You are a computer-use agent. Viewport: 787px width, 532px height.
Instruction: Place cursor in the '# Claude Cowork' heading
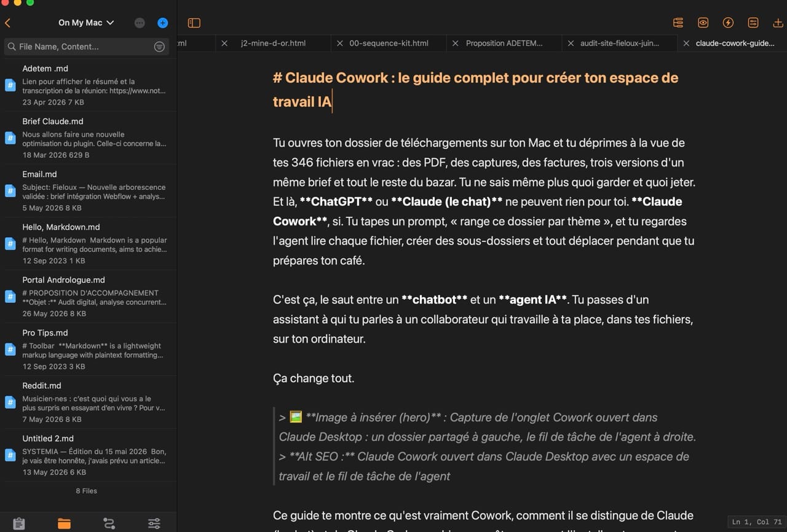coord(475,90)
